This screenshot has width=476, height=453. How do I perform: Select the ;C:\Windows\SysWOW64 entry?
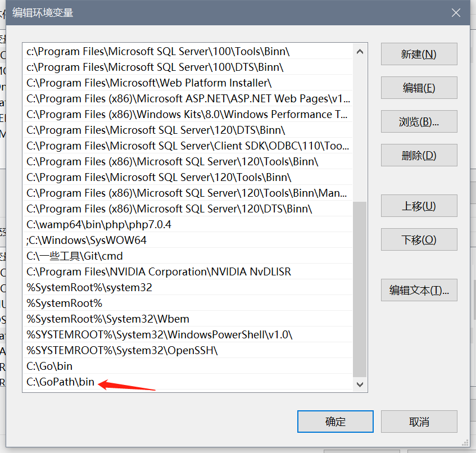tap(188, 240)
